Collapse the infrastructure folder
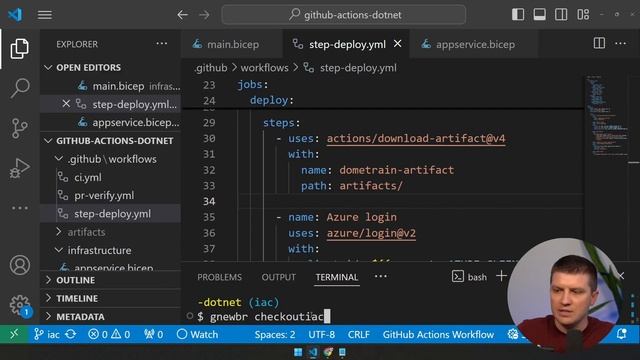This screenshot has height=360, width=640. coord(111,250)
